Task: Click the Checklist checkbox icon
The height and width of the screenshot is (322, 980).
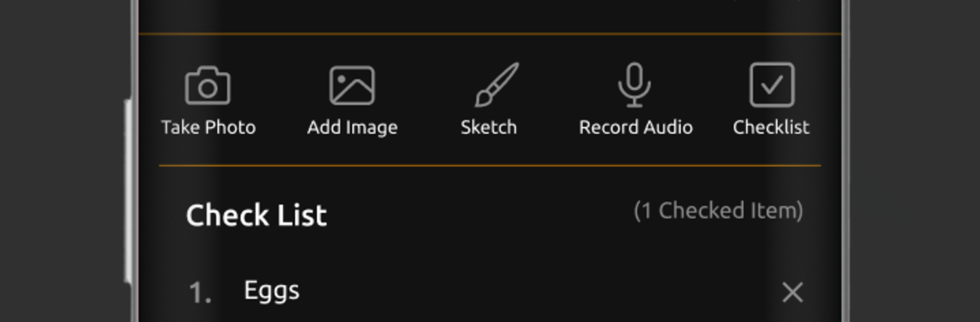Action: (x=771, y=85)
